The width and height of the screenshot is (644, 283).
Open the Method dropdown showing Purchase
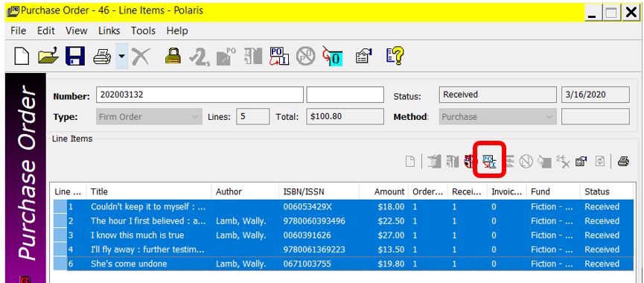(x=498, y=117)
